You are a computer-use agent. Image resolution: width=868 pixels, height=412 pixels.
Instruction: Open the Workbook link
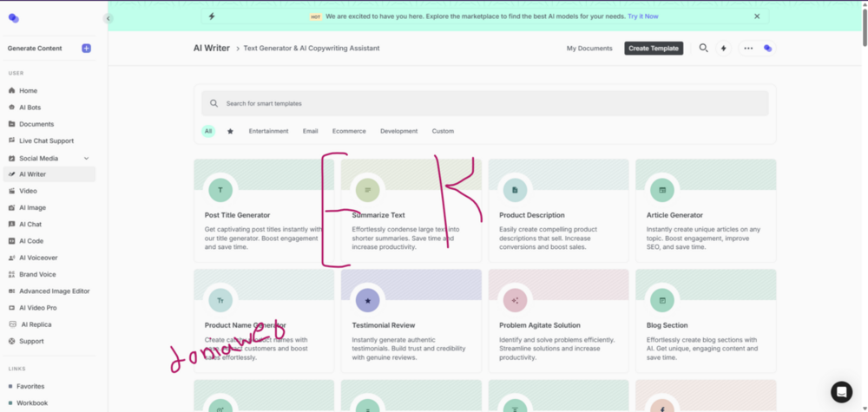[32, 403]
